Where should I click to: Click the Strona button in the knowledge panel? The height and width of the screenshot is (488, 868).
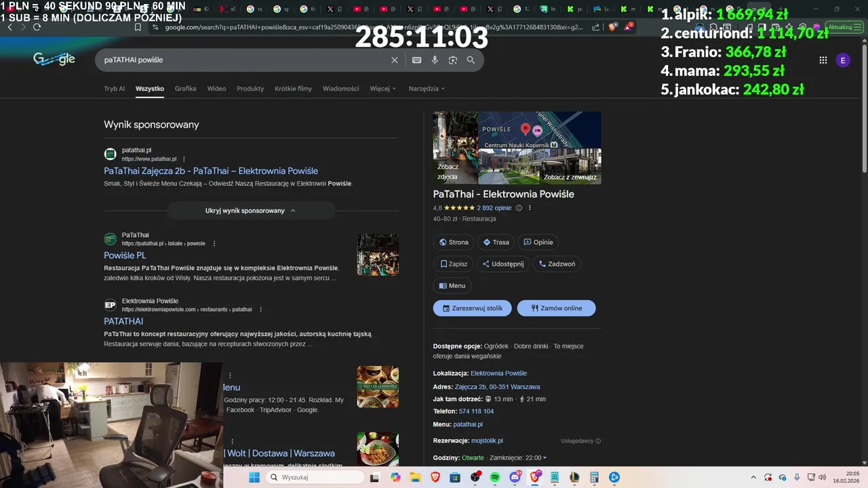point(454,242)
